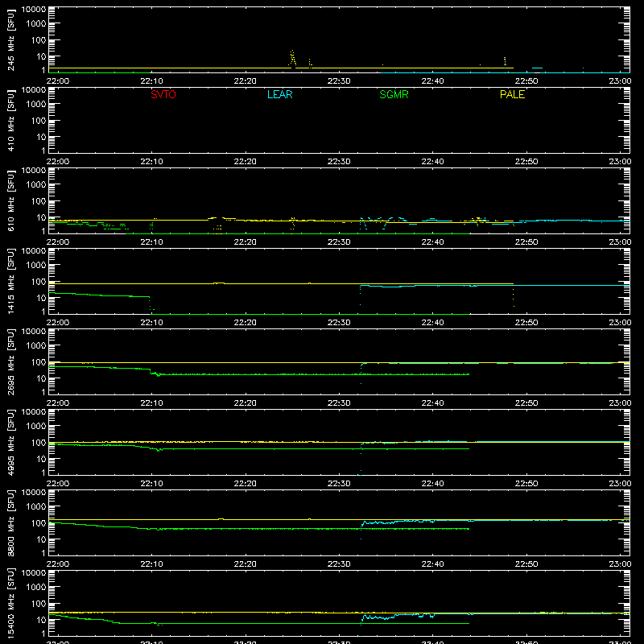Image resolution: width=644 pixels, height=644 pixels.
Task: Click 23:00 time label under 610 MHz panel
Action: coord(620,242)
